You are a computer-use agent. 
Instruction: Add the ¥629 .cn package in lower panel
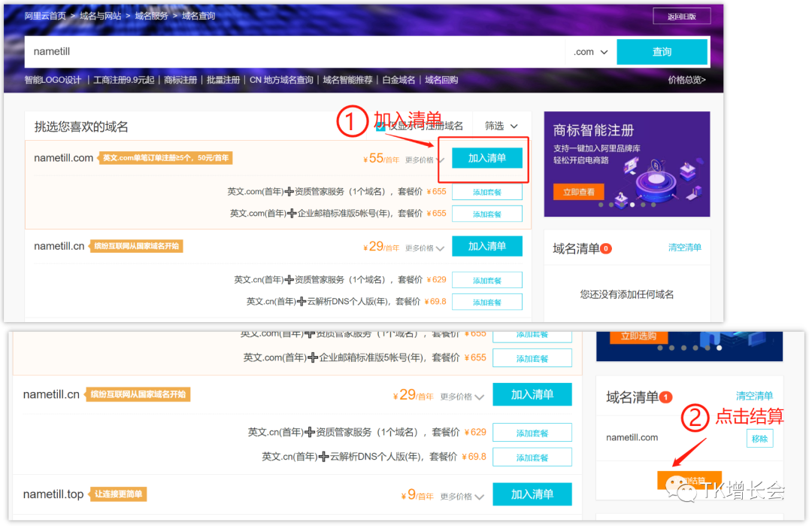click(532, 432)
